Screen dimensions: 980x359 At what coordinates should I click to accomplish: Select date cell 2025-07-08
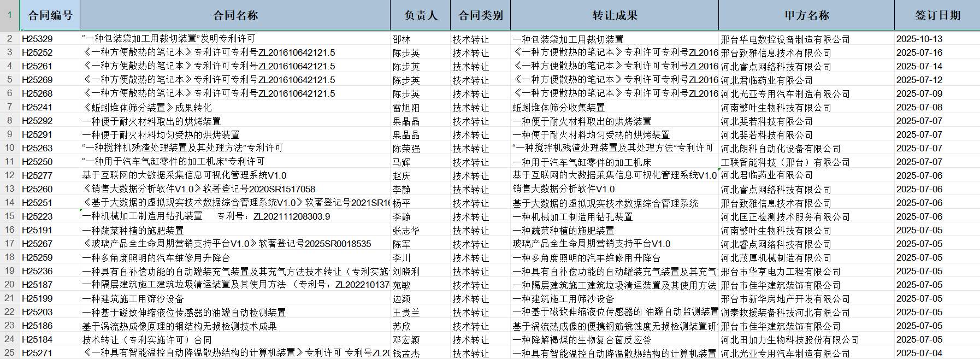[937, 107]
